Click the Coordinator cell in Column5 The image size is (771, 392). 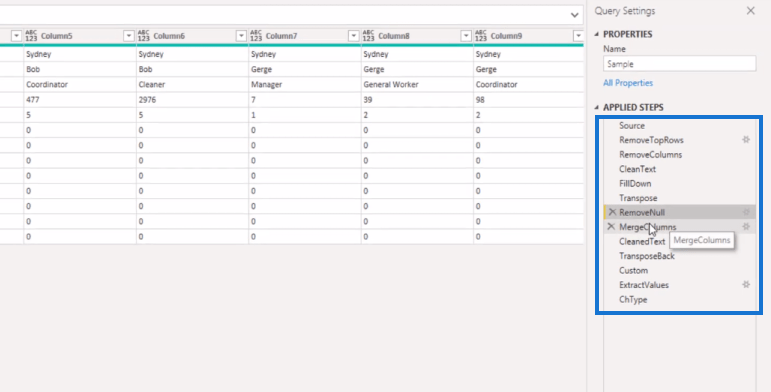[80, 84]
